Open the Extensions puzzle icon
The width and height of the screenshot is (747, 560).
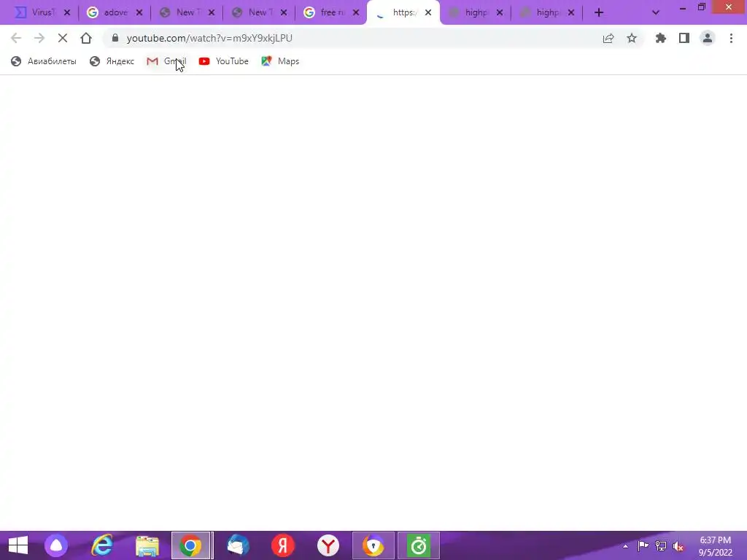click(661, 38)
